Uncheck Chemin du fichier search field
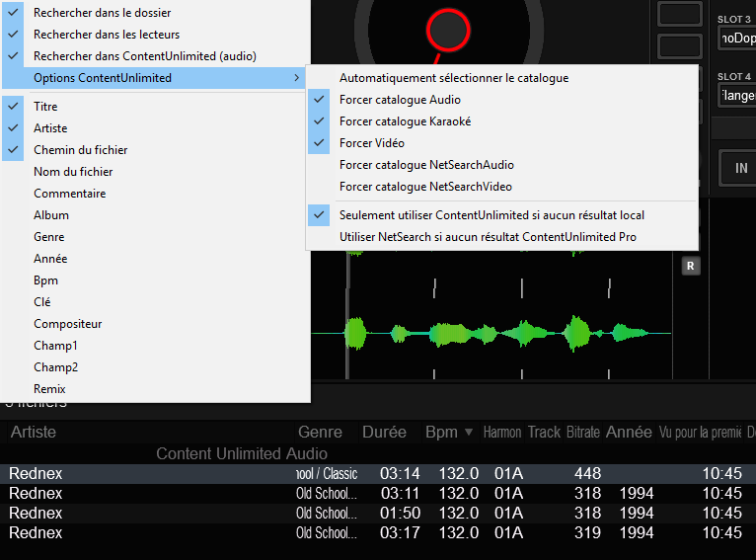Screen dimensions: 756x560 (155, 149)
